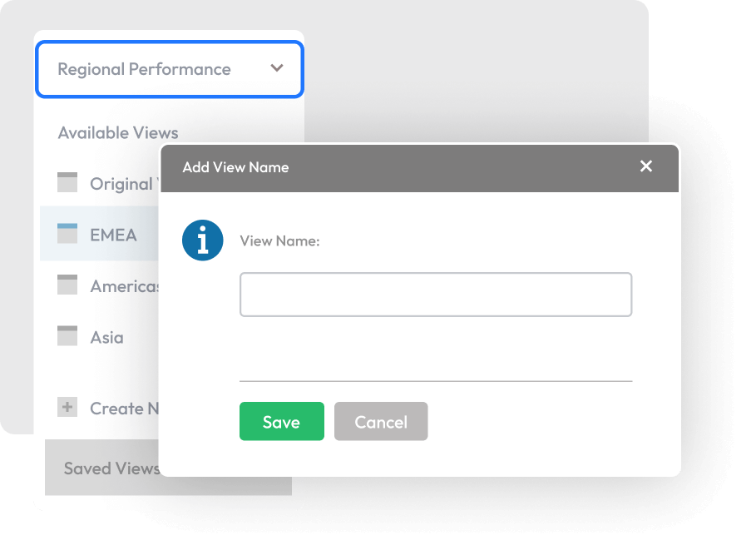
Task: Select the EMEA view
Action: (x=113, y=234)
